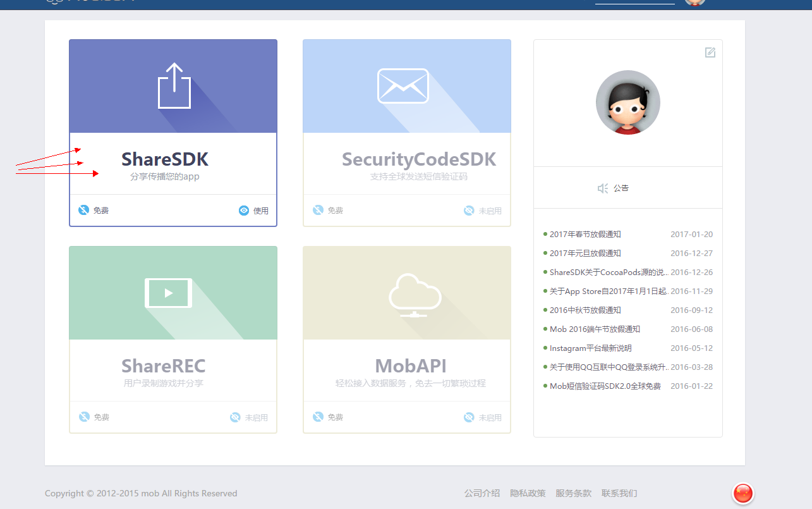This screenshot has width=812, height=509.
Task: Click the video screen icon on ShareREC card
Action: point(169,293)
